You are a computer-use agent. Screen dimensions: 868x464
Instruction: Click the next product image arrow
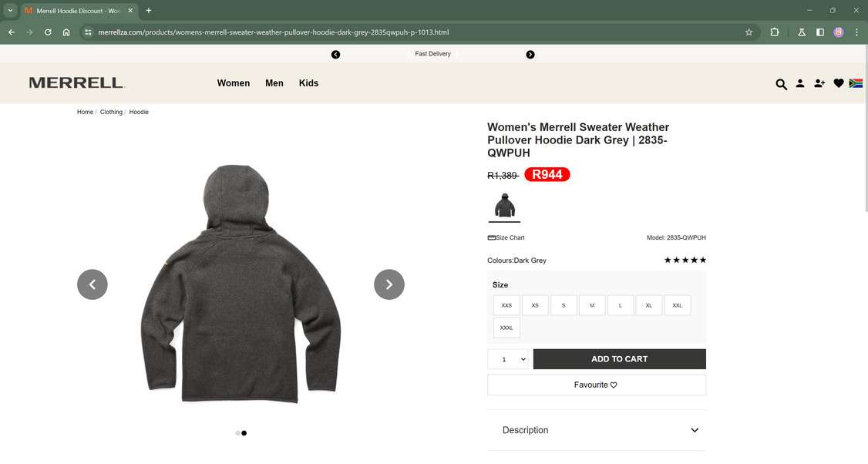pos(389,284)
